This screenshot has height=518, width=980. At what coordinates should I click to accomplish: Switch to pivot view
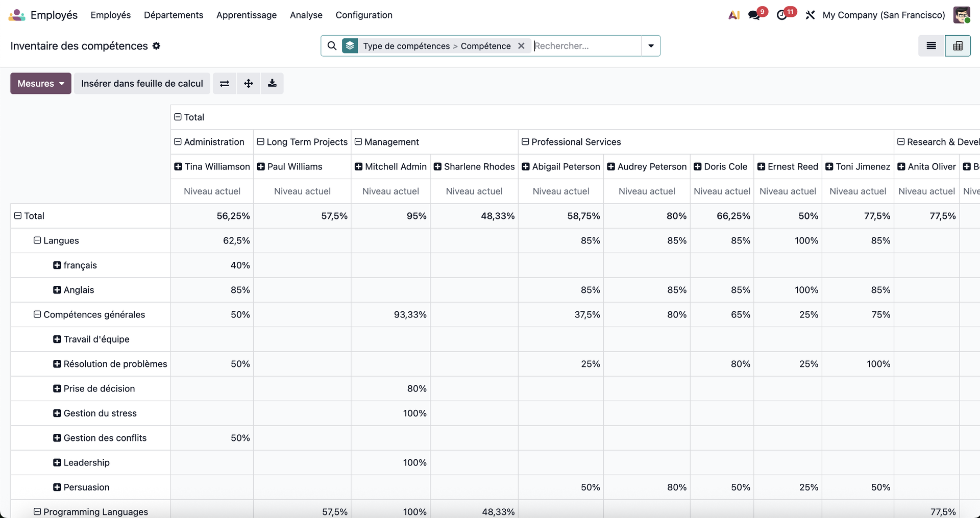point(958,46)
